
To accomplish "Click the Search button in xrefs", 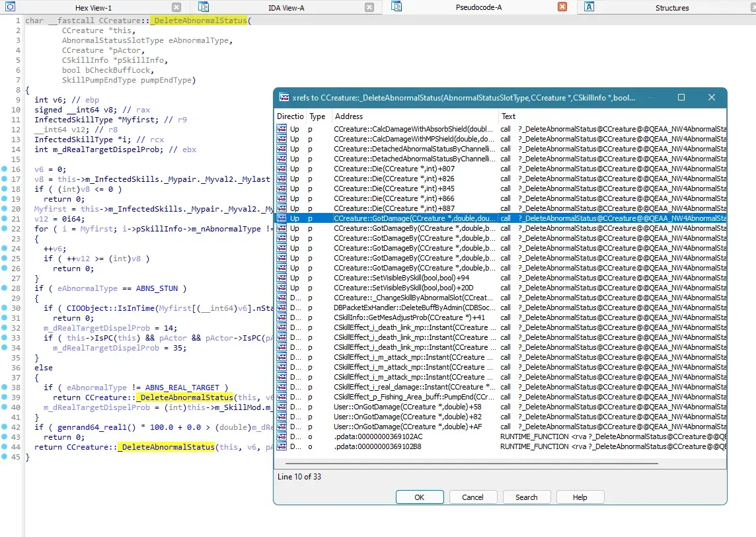I will coord(526,497).
